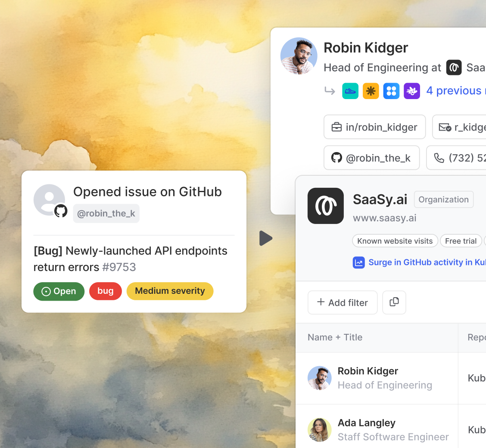This screenshot has width=486, height=448.
Task: Click Robin Kidger's large profile avatar
Action: tap(299, 56)
